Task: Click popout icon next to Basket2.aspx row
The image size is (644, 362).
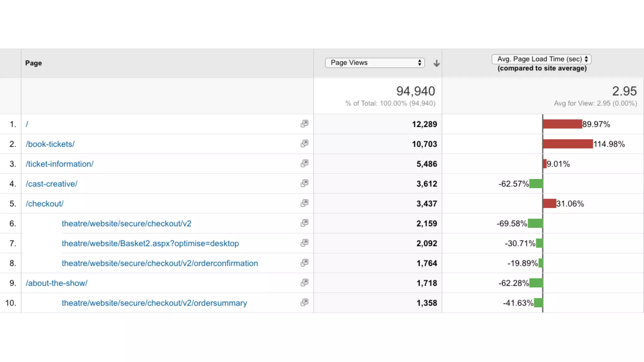Action: tap(304, 243)
